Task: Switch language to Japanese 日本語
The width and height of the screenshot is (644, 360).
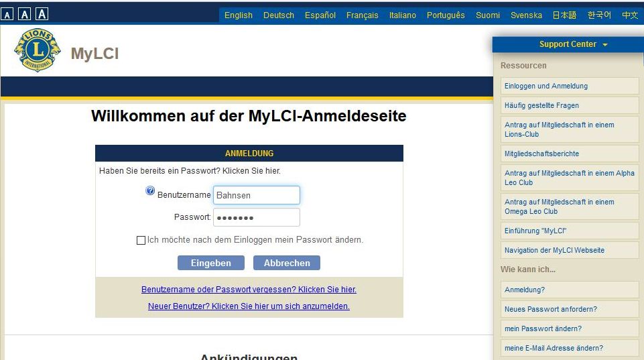Action: coord(564,15)
